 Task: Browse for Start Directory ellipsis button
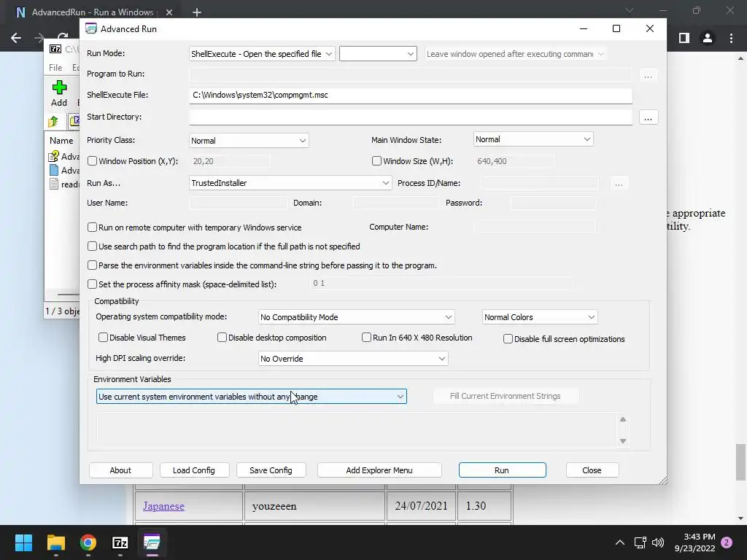(648, 117)
